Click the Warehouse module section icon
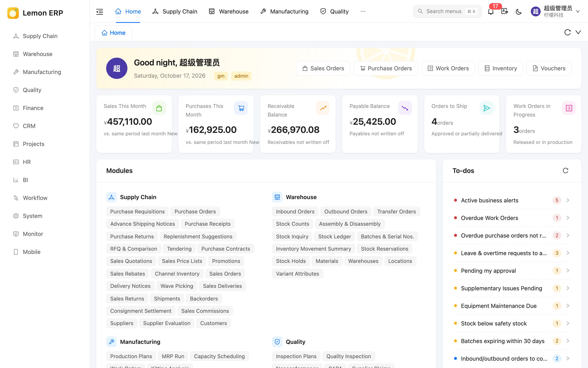This screenshot has height=368, width=588. (x=277, y=197)
